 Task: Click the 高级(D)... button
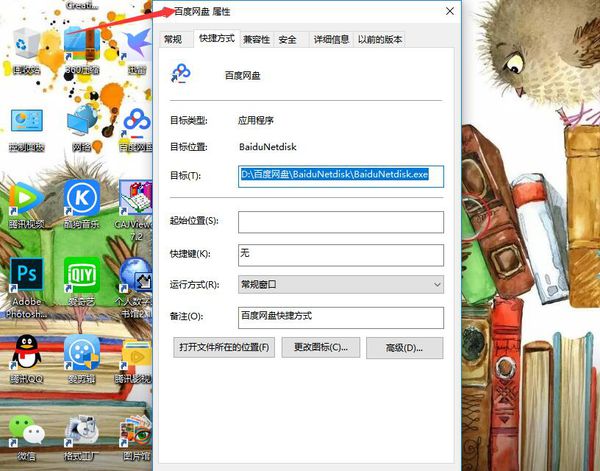coord(404,348)
